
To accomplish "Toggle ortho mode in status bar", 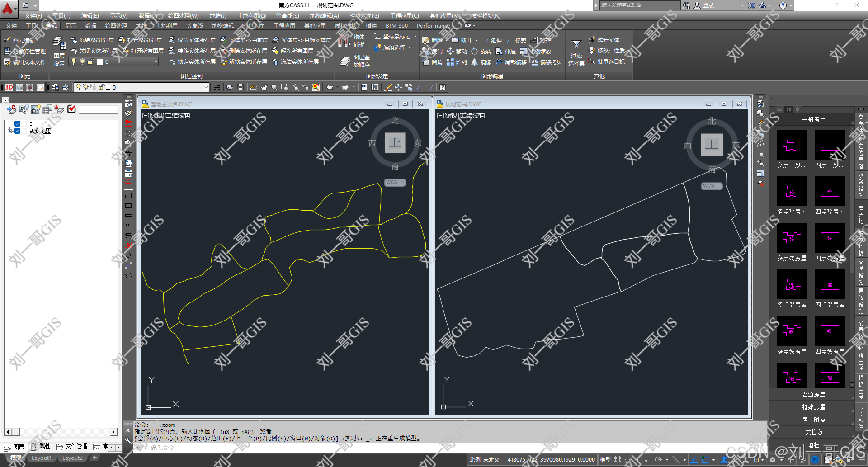I will tap(647, 460).
